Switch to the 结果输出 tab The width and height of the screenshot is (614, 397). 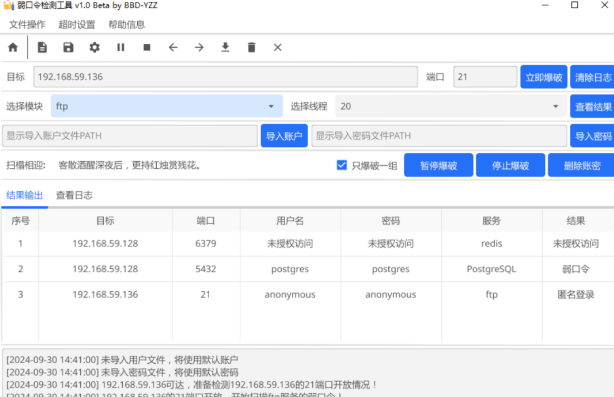coord(25,195)
